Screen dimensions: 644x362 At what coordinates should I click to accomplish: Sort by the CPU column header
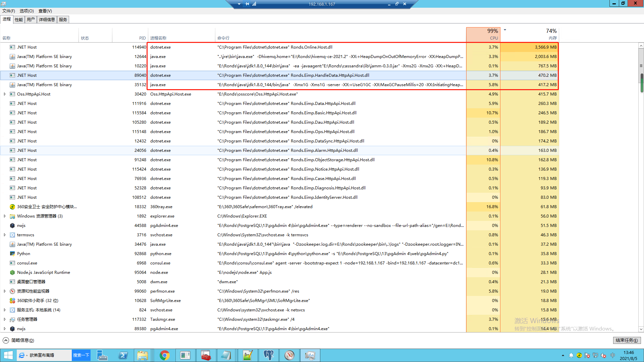tap(483, 34)
